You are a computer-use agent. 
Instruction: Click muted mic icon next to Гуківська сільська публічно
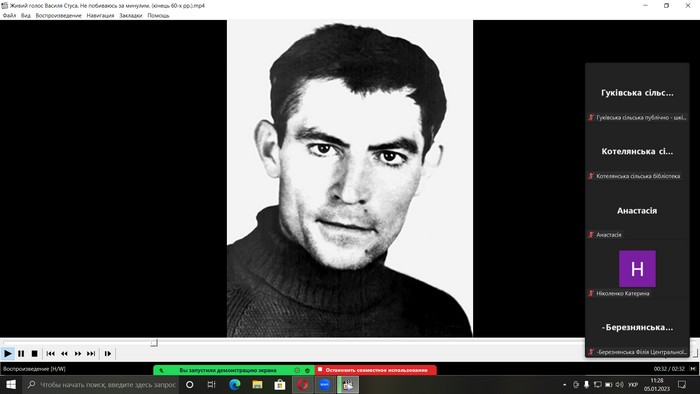click(591, 117)
